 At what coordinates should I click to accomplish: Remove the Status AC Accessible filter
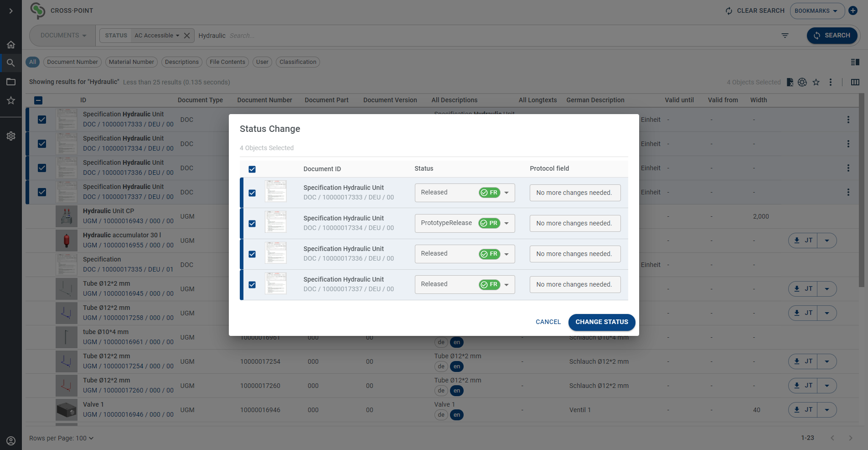click(x=187, y=36)
